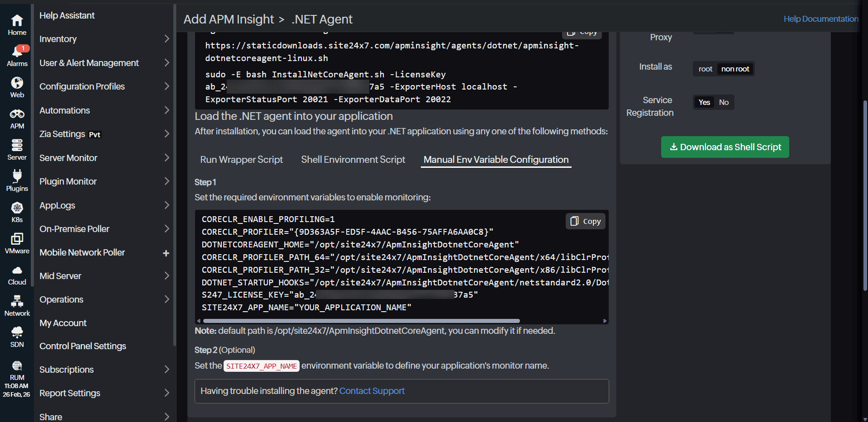The height and width of the screenshot is (422, 868).
Task: Set Service Registration to No
Action: pyautogui.click(x=723, y=102)
